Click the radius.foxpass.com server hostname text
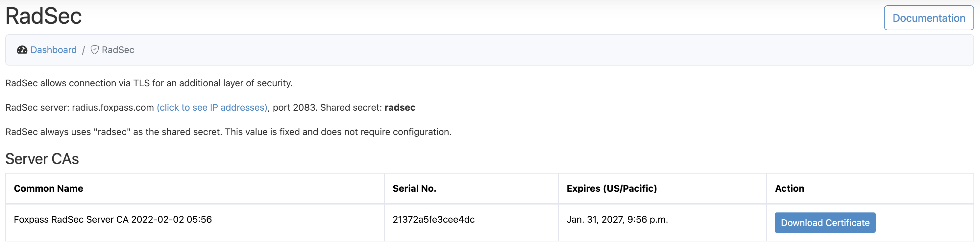The height and width of the screenshot is (249, 980). pos(112,107)
